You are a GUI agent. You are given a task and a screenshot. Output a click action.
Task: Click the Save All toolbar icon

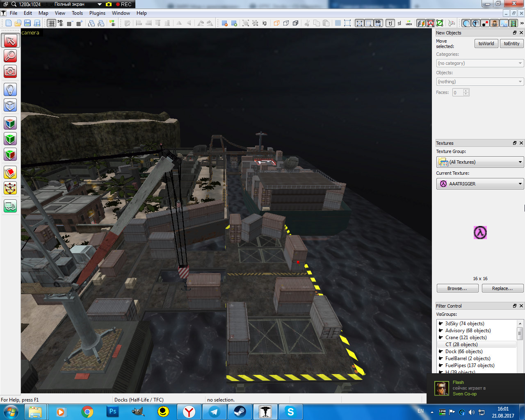pyautogui.click(x=37, y=23)
